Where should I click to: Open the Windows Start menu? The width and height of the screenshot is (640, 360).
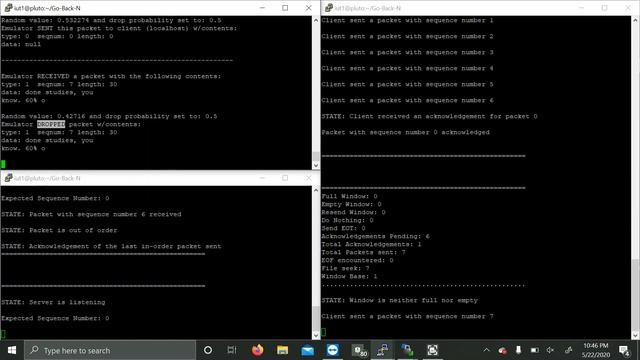[x=12, y=350]
